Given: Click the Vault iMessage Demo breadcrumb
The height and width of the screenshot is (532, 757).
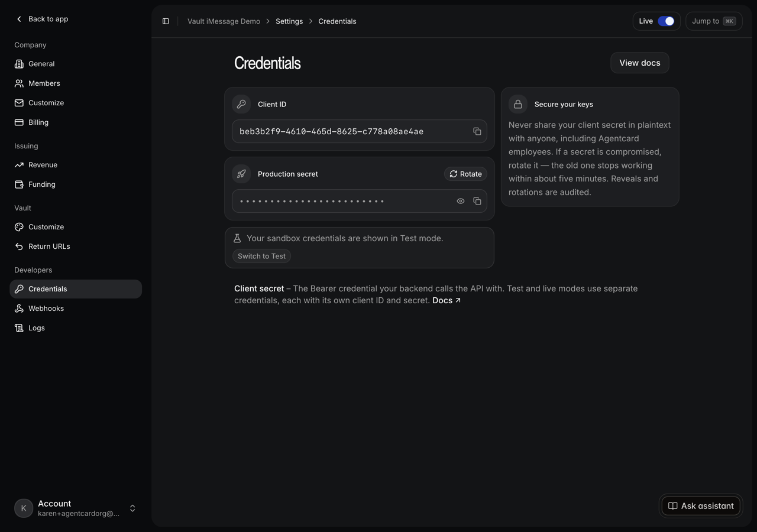Looking at the screenshot, I should [x=224, y=21].
